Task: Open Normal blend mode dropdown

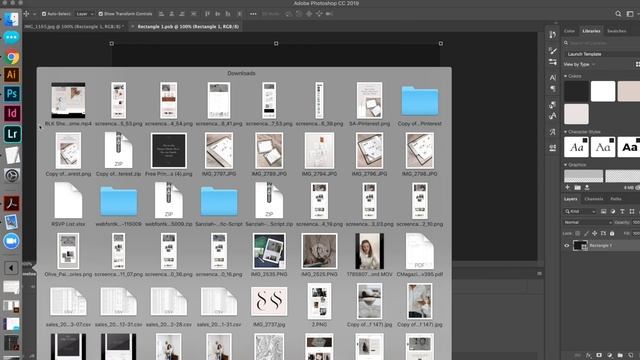Action: [588, 222]
